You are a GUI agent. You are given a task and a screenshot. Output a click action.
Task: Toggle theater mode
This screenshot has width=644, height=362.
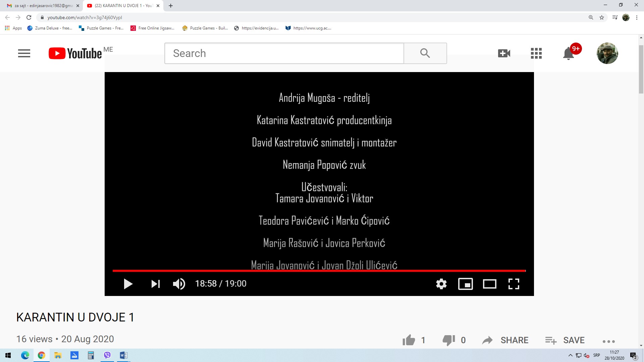(490, 284)
